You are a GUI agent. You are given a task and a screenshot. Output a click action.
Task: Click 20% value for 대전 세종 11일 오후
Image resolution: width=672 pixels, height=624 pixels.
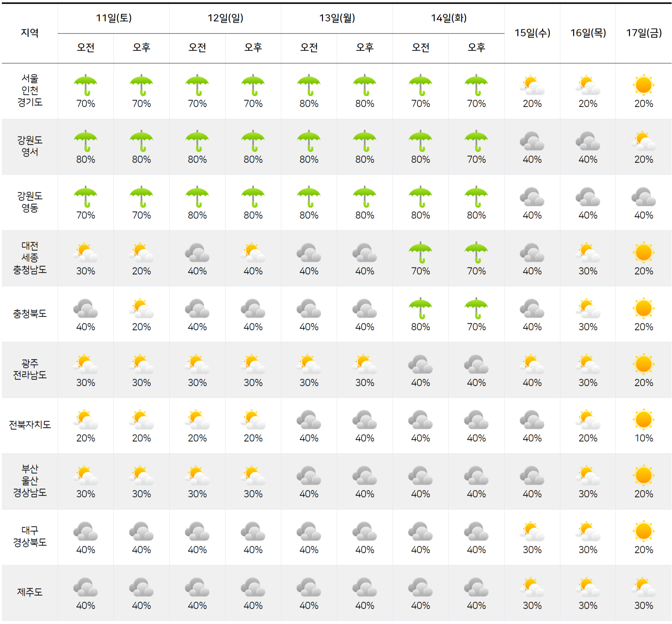(141, 271)
